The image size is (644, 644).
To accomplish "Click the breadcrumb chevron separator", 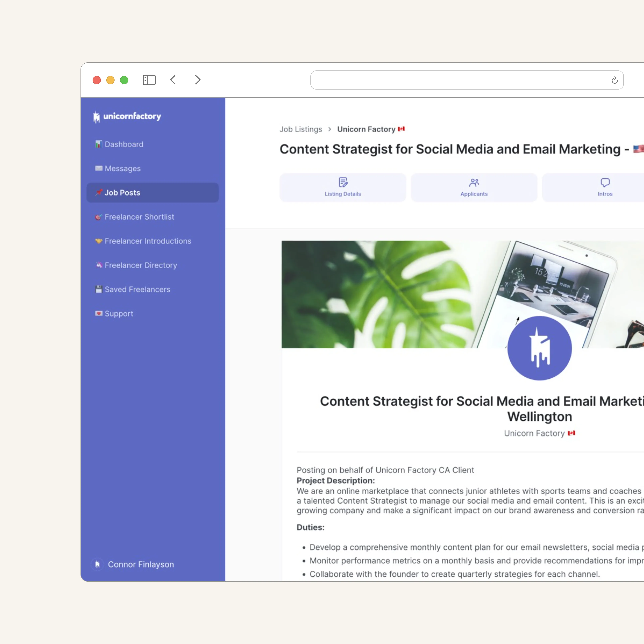I will pyautogui.click(x=330, y=129).
